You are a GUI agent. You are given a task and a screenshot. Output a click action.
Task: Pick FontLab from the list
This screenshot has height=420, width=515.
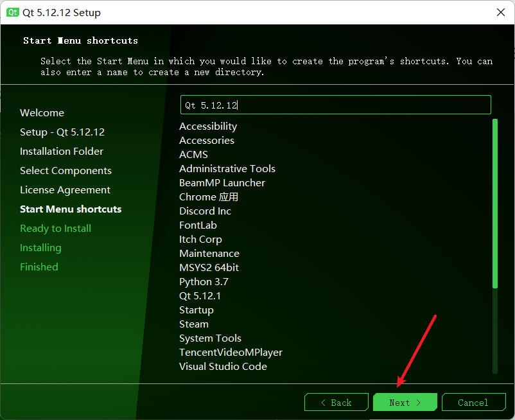pyautogui.click(x=198, y=225)
